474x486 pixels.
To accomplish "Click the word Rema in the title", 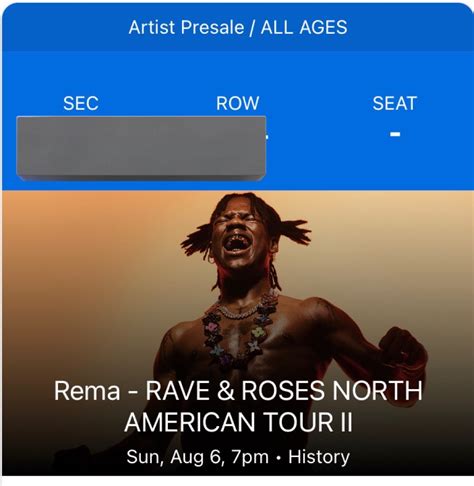I will point(87,391).
